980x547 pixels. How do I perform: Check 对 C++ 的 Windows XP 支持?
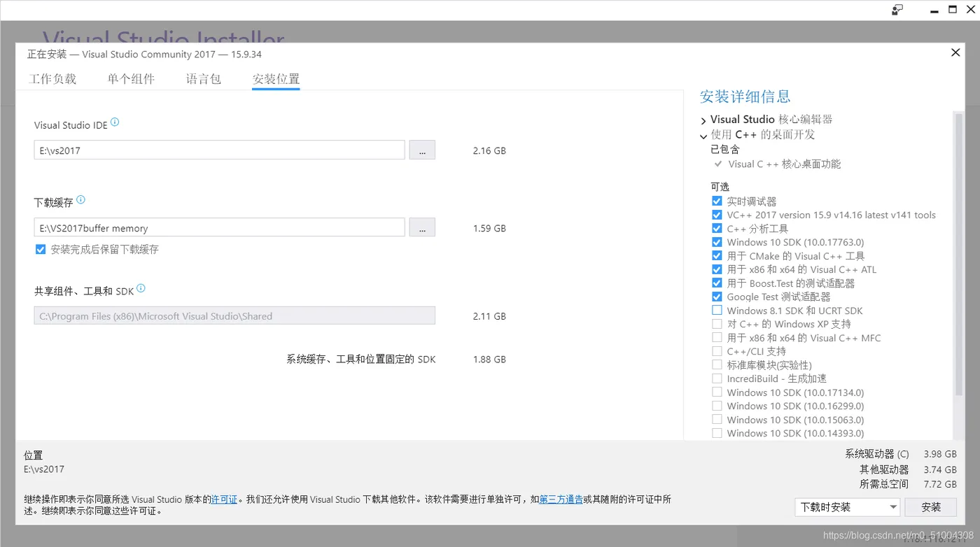717,324
